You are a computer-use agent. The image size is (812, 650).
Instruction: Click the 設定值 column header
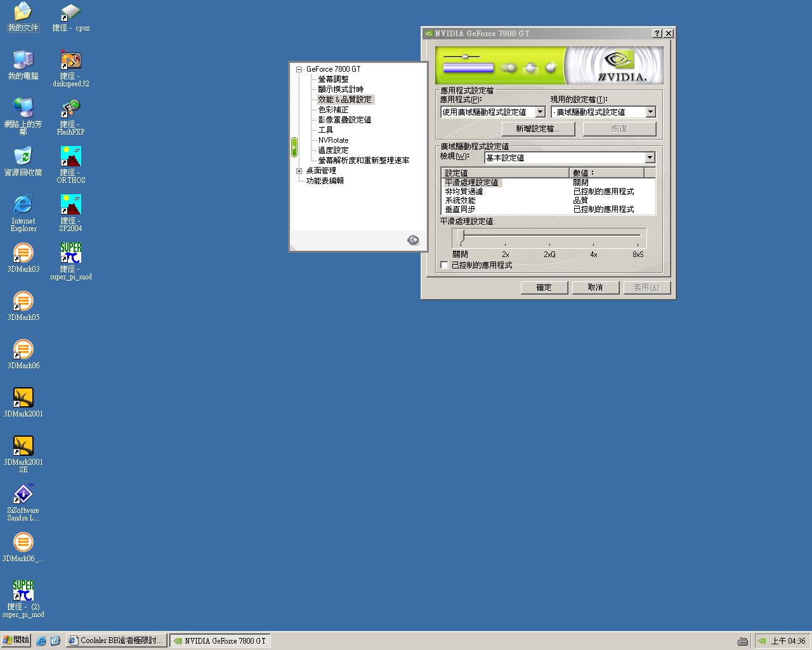(x=506, y=173)
